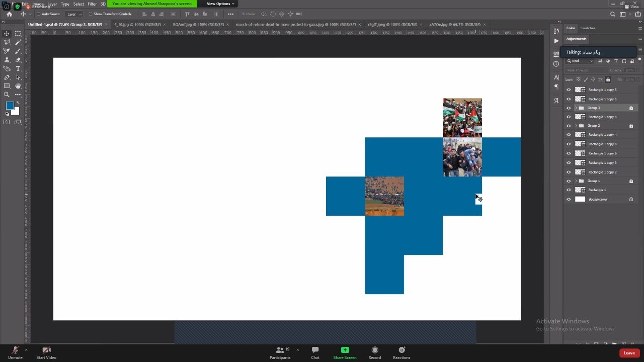Click the blue foreground color swatch
Image resolution: width=644 pixels, height=362 pixels.
click(10, 106)
